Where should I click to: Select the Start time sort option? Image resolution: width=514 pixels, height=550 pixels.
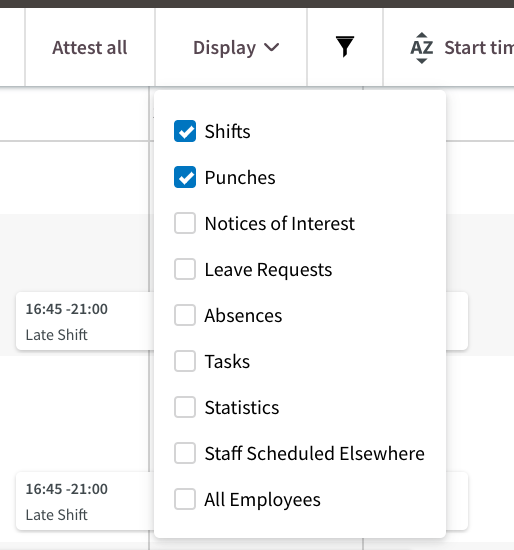[479, 48]
